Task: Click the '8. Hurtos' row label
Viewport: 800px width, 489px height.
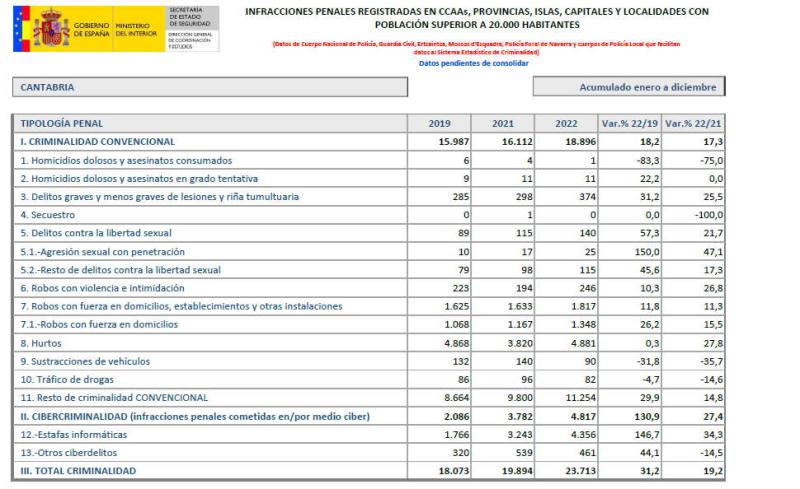Action: point(41,344)
